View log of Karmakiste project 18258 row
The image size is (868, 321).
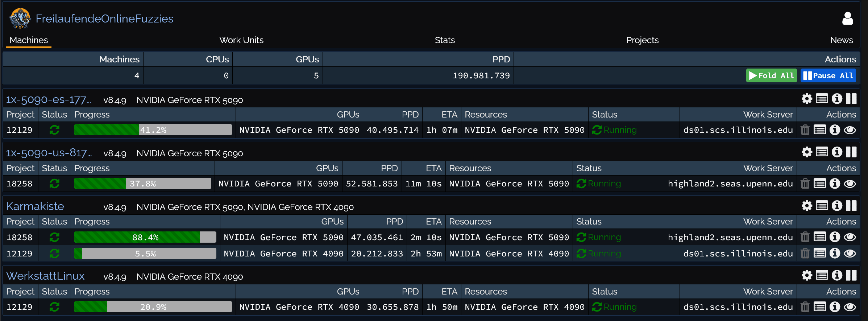point(820,237)
